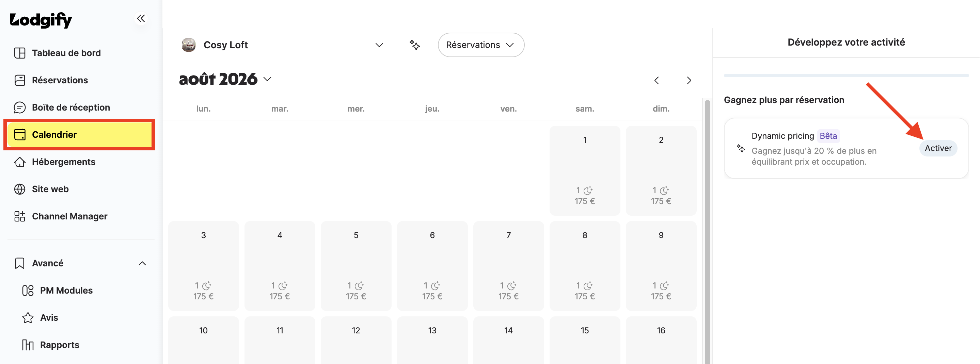Screen dimensions: 980x364
Task: Open the Réservations filter dropdown
Action: click(481, 45)
